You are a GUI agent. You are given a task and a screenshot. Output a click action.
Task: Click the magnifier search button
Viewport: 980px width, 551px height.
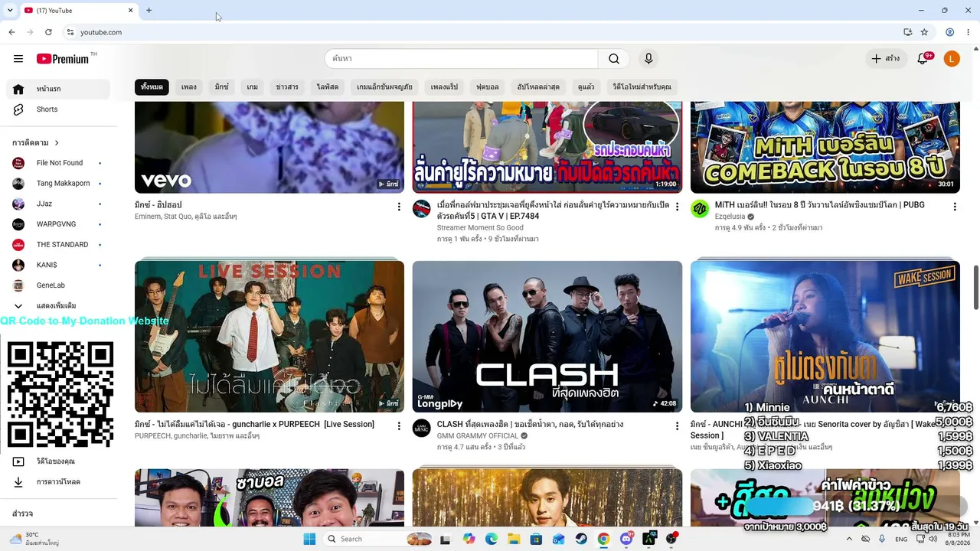pyautogui.click(x=614, y=59)
